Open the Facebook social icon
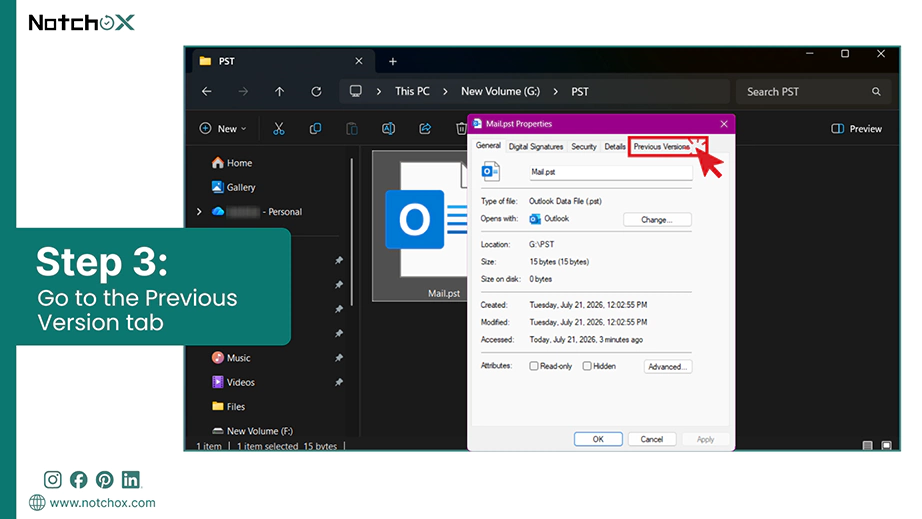922x519 pixels. point(78,480)
